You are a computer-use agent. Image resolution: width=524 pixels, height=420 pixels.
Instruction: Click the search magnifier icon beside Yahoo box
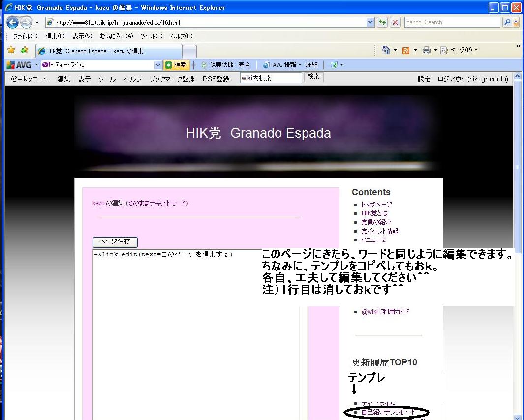[506, 22]
